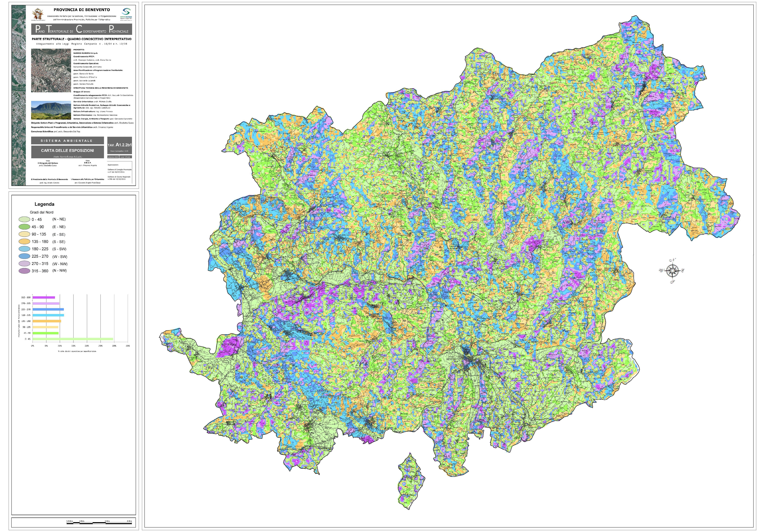Click the '(N - NE)' legend label
Screen dimensions: 765x532
[x=59, y=219]
